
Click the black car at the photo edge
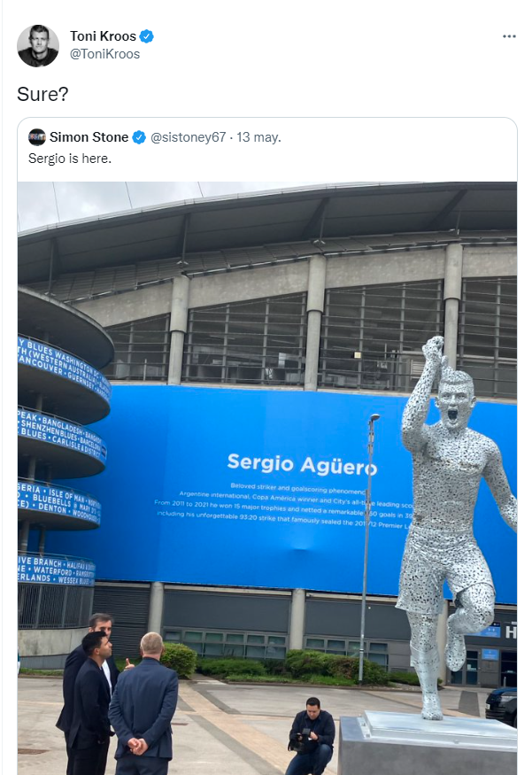point(501,706)
